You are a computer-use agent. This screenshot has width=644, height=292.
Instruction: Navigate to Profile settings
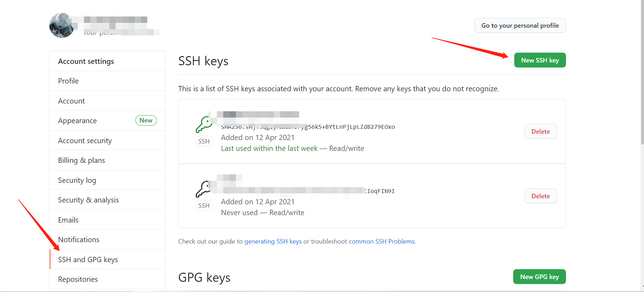click(68, 81)
